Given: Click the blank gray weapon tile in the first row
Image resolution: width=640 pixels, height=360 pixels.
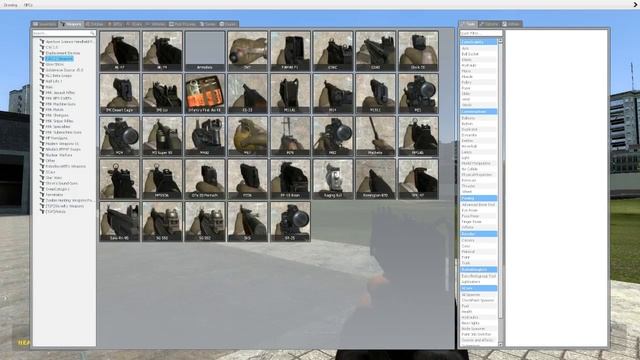Looking at the screenshot, I should [x=205, y=51].
